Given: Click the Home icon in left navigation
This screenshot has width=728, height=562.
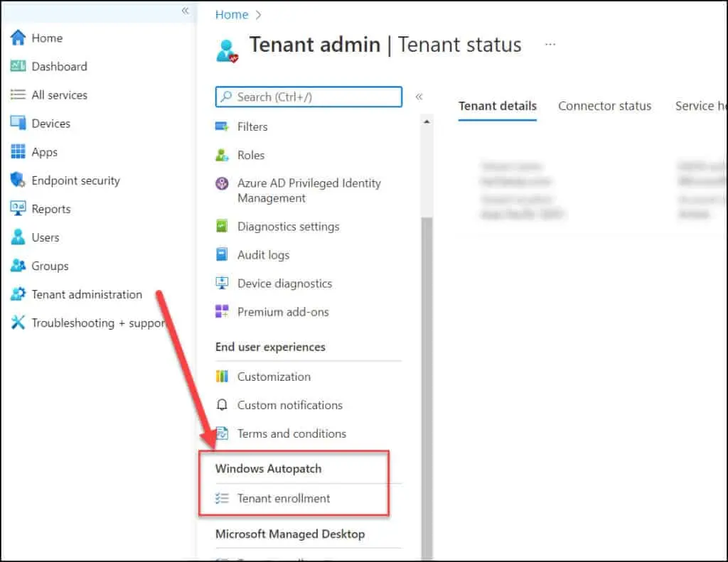Looking at the screenshot, I should (18, 38).
